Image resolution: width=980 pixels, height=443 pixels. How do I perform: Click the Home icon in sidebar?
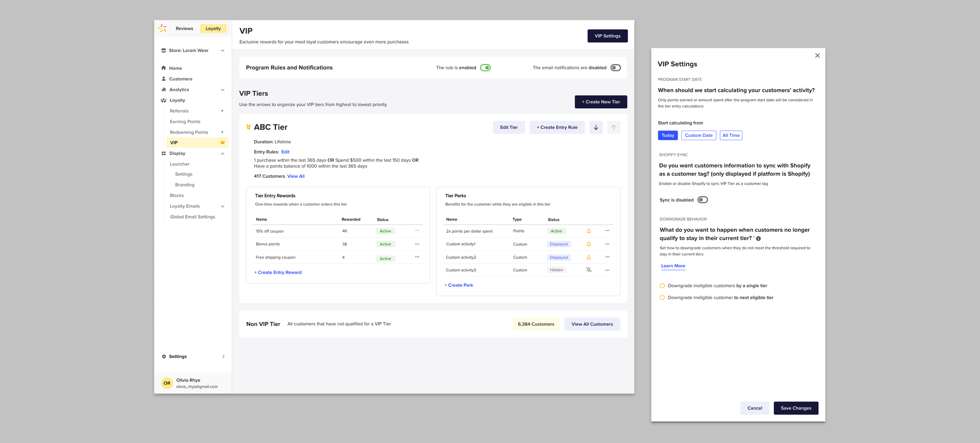(x=164, y=68)
